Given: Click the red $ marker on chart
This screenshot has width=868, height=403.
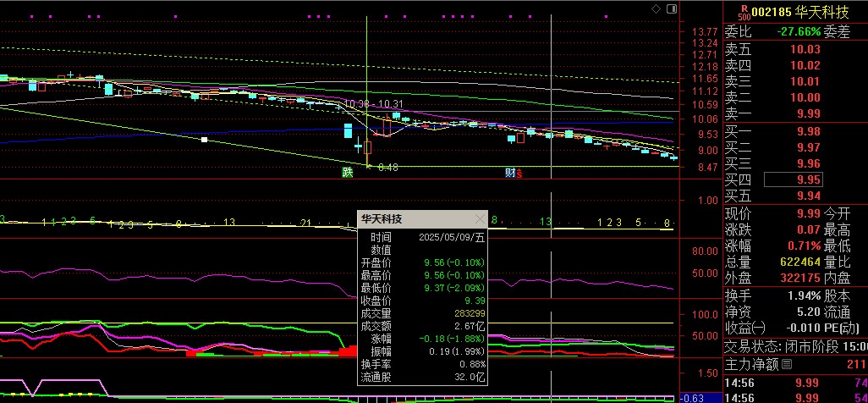Looking at the screenshot, I should click(519, 174).
